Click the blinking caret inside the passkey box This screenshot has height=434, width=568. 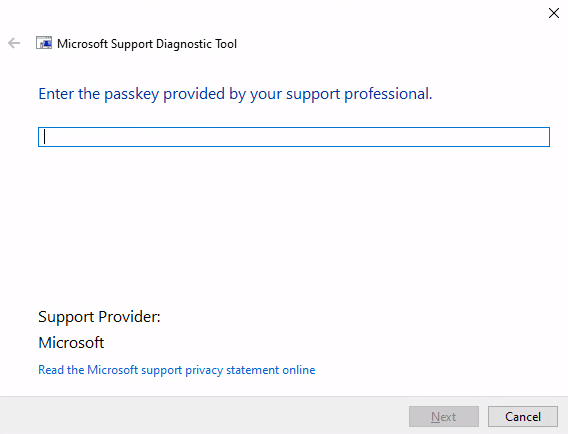point(45,137)
